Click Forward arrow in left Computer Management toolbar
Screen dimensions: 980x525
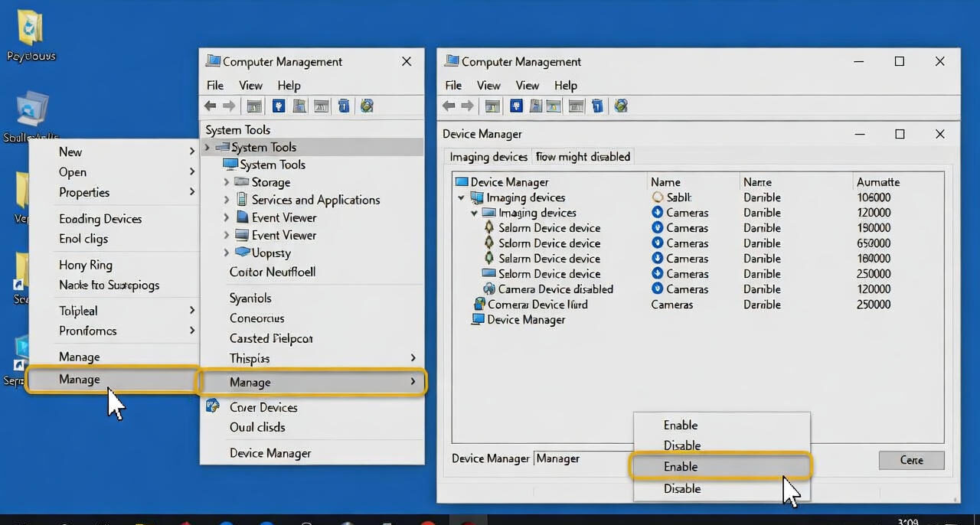pyautogui.click(x=228, y=106)
